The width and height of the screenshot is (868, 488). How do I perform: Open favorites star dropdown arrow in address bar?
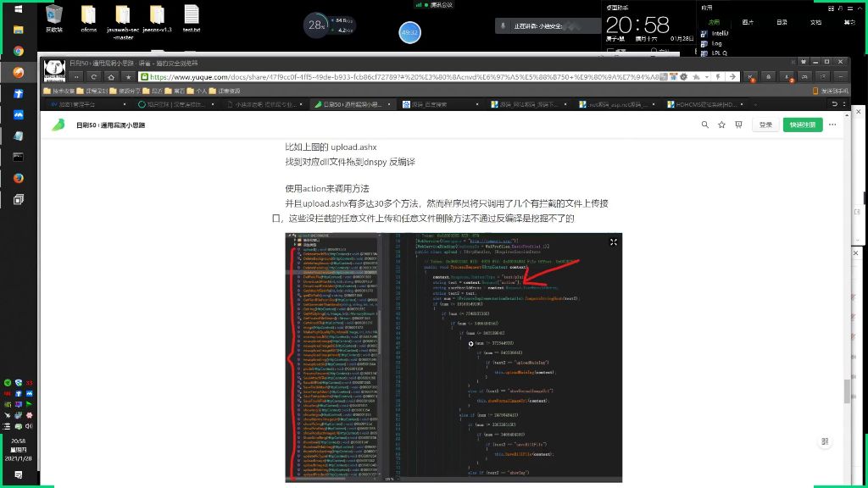707,77
